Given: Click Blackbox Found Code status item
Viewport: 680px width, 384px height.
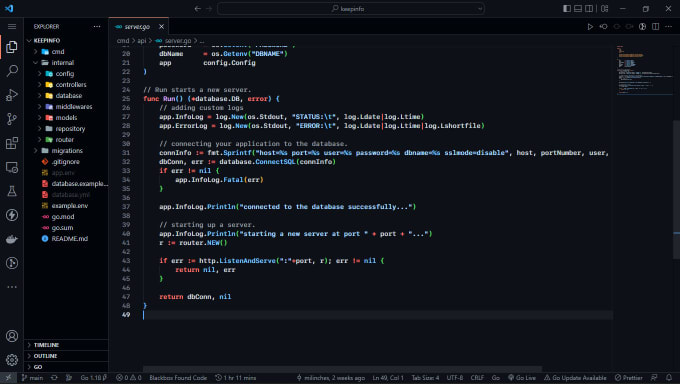Looking at the screenshot, I should pos(178,378).
